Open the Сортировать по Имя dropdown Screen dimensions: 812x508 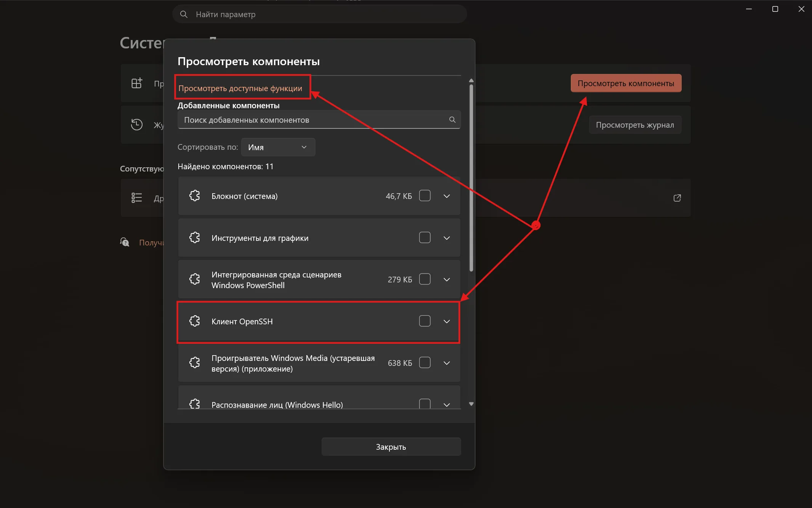(278, 147)
